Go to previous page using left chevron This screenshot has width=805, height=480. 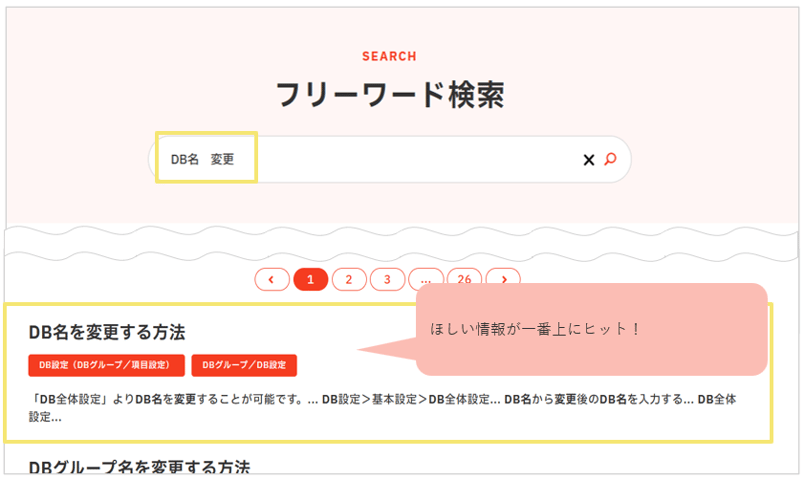(271, 279)
